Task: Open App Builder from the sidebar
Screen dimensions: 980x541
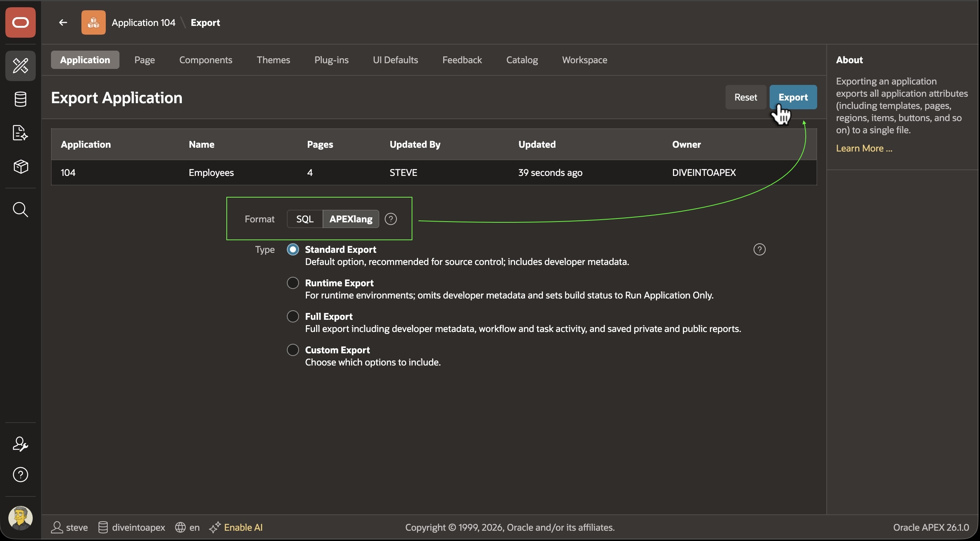Action: point(21,66)
